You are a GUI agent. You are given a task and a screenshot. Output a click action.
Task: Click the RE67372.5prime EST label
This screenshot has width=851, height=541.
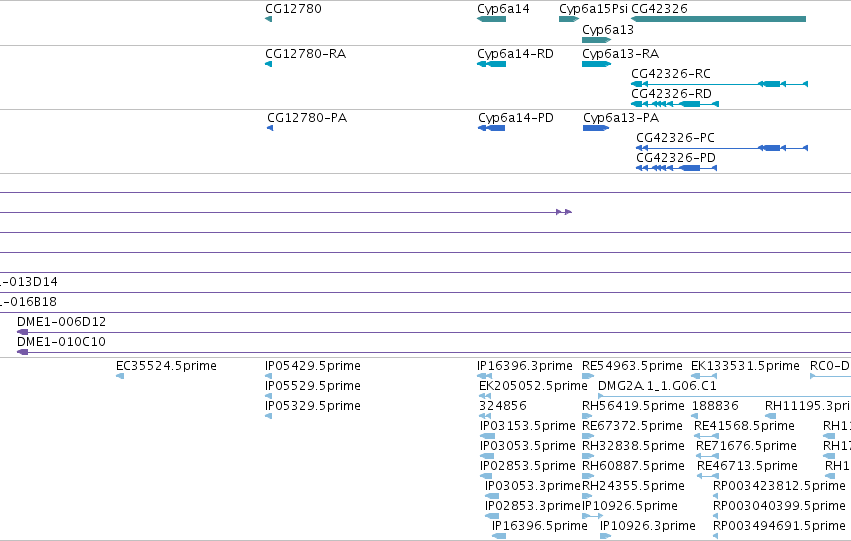(632, 426)
